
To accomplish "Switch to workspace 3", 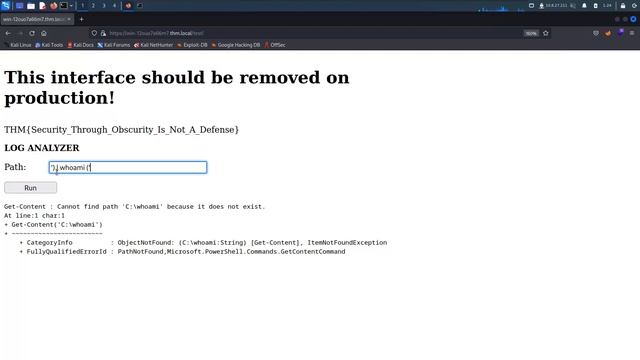I will tap(104, 6).
